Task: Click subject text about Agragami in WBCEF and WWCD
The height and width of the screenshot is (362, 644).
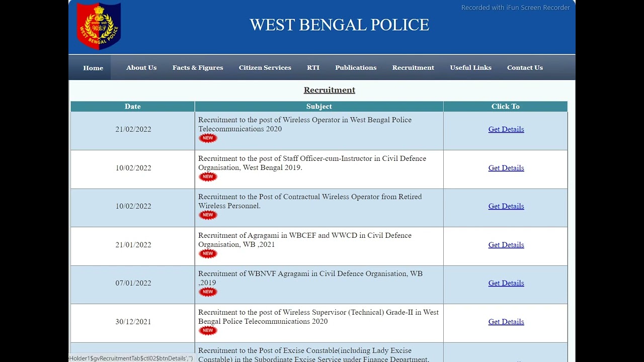Action: tap(305, 240)
